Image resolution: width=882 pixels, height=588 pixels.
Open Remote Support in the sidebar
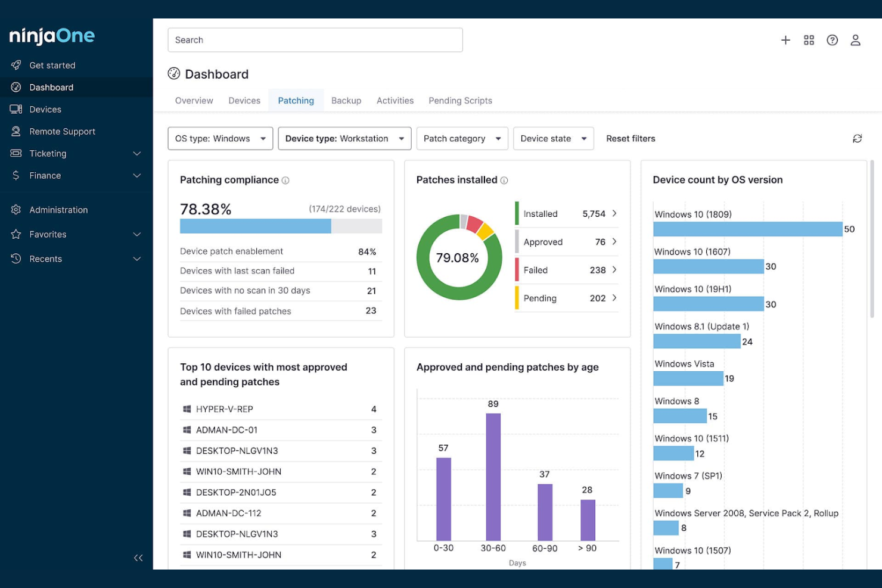pos(62,132)
